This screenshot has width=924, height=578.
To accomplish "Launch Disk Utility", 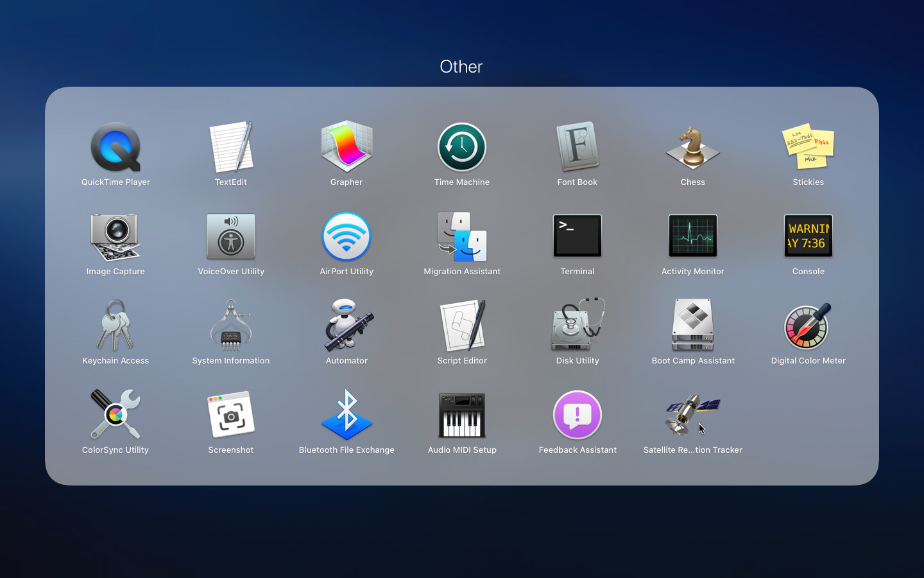I will pos(577,326).
